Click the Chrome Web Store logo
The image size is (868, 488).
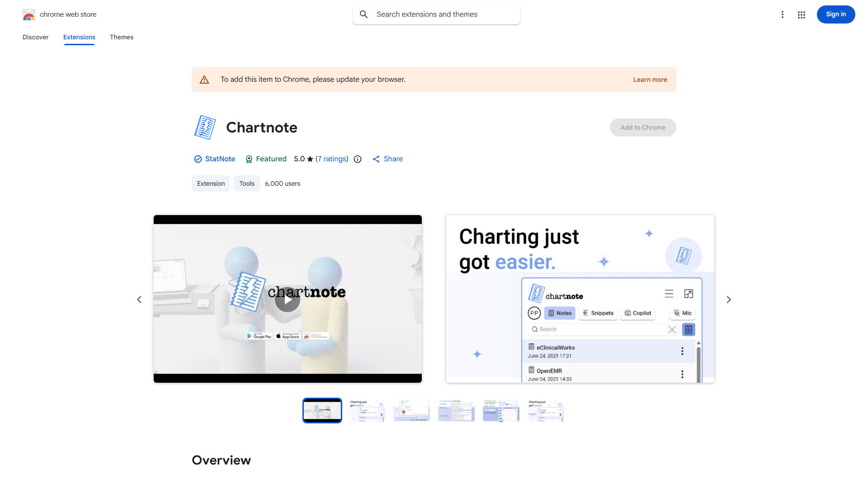pyautogui.click(x=29, y=14)
